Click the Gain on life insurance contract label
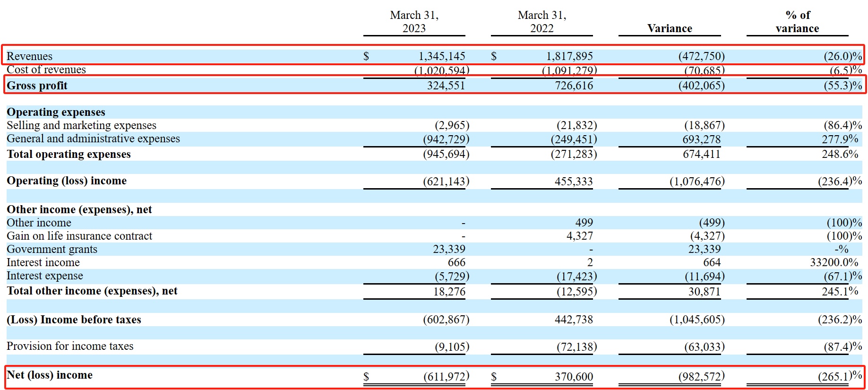The image size is (868, 390). [79, 236]
